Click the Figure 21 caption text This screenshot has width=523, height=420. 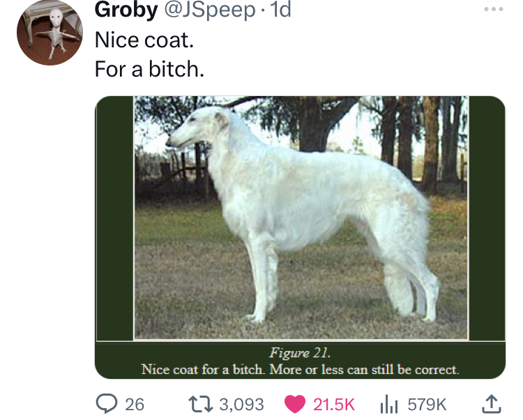[x=300, y=352]
